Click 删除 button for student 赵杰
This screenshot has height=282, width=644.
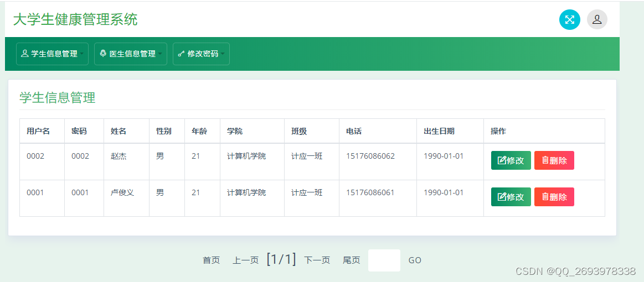[554, 160]
